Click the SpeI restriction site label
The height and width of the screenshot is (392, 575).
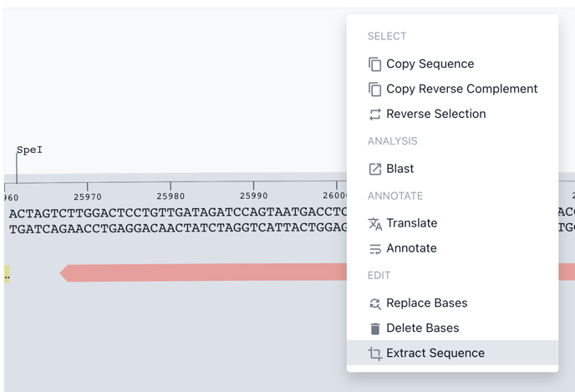29,150
